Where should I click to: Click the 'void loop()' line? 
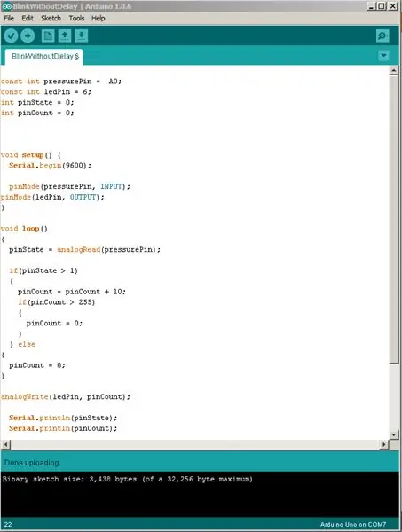coord(24,229)
